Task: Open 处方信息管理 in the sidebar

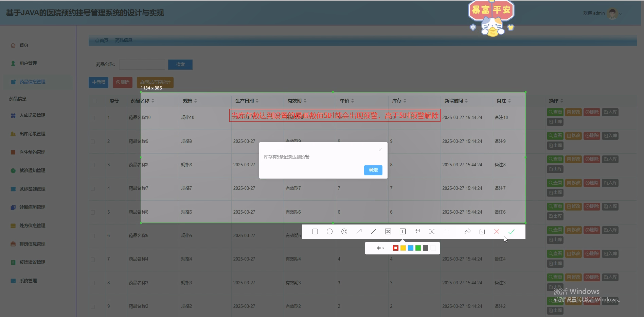Action: [x=32, y=226]
